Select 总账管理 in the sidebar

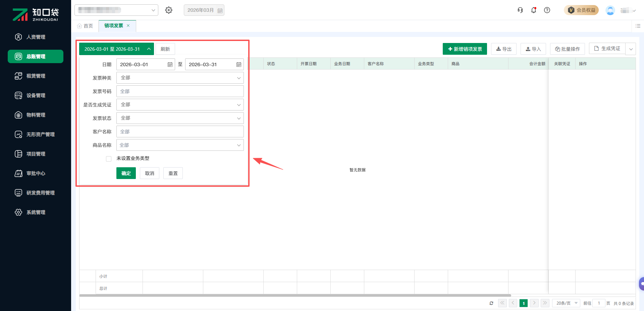(35, 56)
